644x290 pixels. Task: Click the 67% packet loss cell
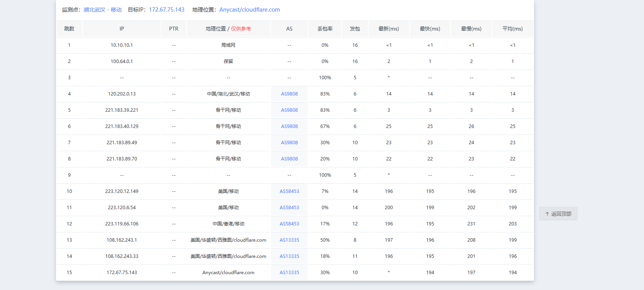325,126
